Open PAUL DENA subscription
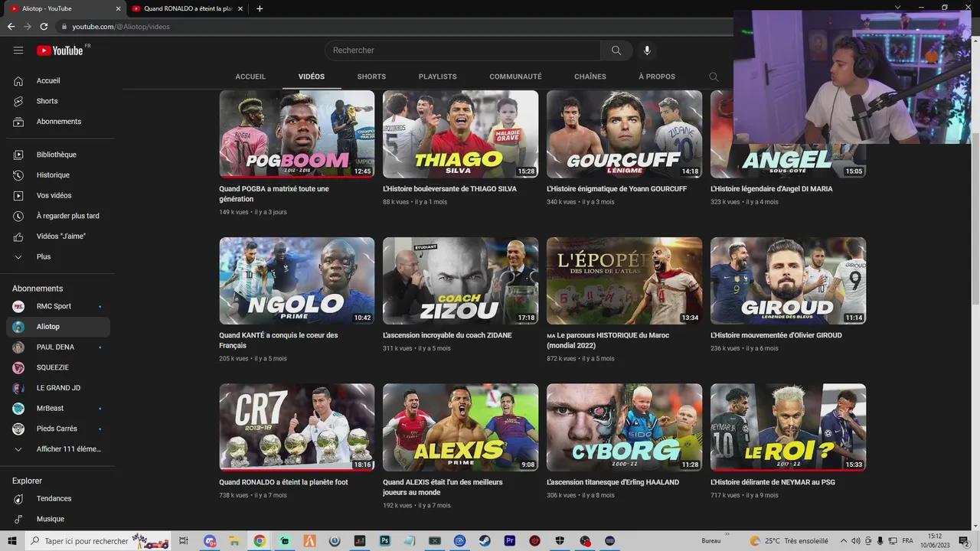The image size is (980, 551). point(57,347)
